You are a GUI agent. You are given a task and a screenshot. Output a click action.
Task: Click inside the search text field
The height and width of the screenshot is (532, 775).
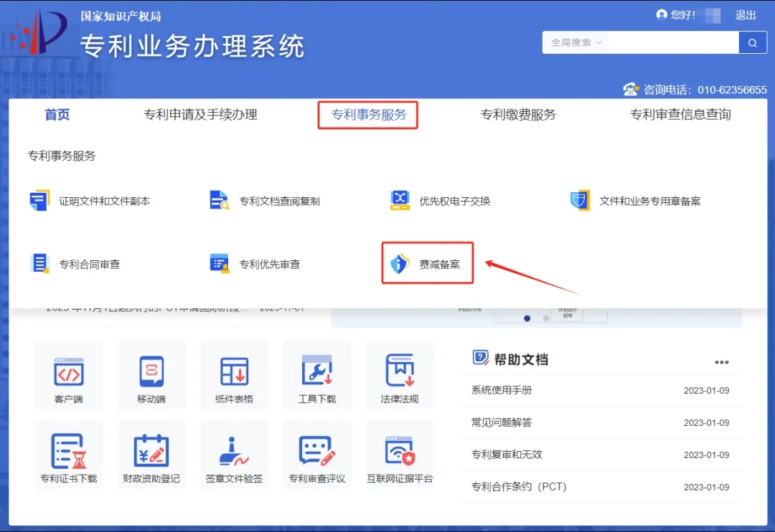673,43
